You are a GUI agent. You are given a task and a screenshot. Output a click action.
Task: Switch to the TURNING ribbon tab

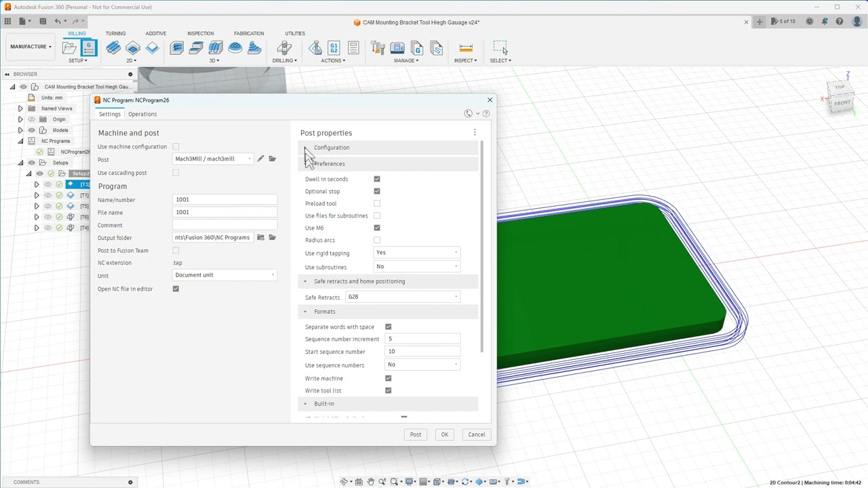115,33
